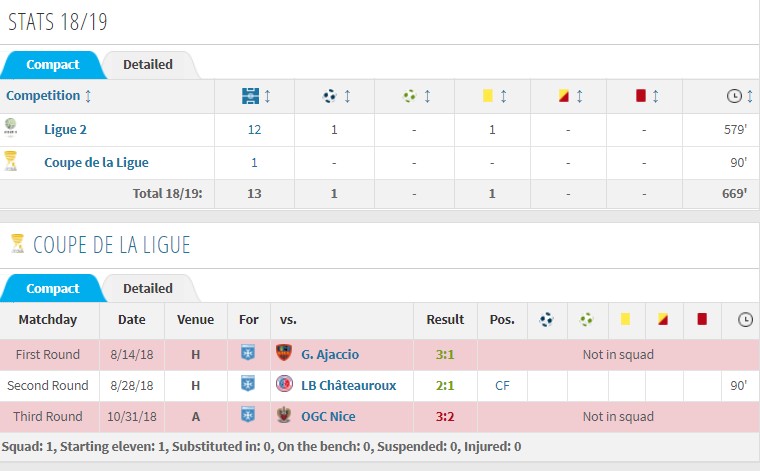
Task: Sort table by Competition column arrow
Action: click(88, 96)
